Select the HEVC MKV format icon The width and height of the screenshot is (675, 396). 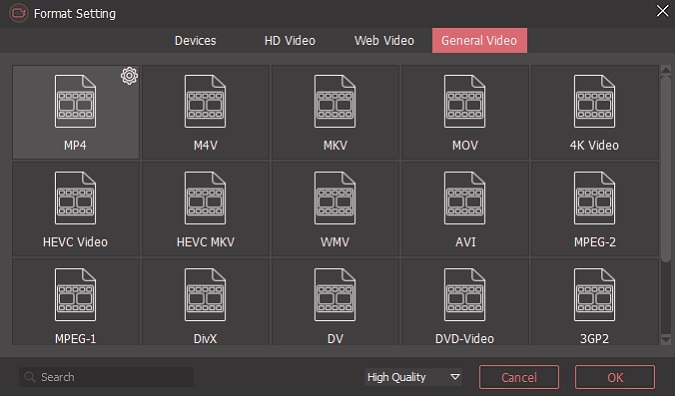[205, 198]
